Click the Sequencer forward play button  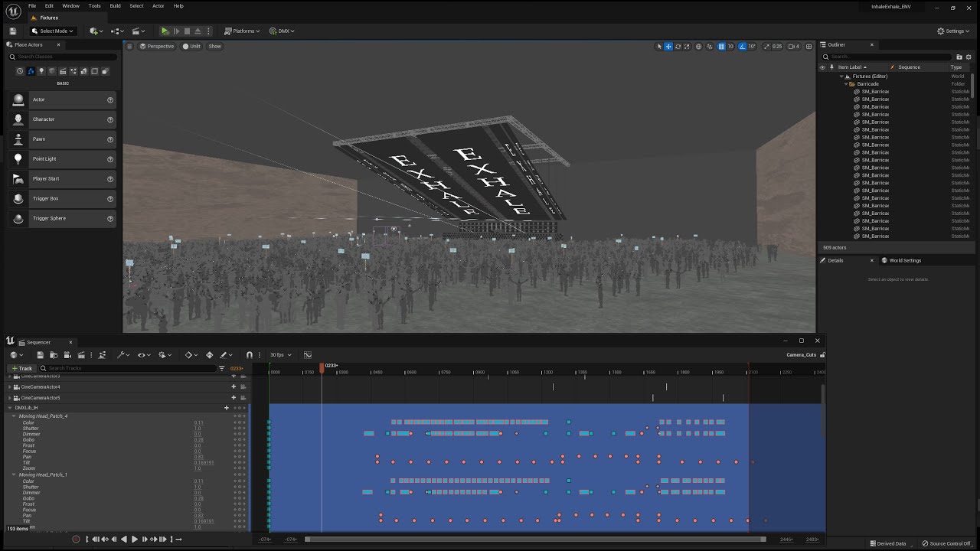(x=134, y=540)
